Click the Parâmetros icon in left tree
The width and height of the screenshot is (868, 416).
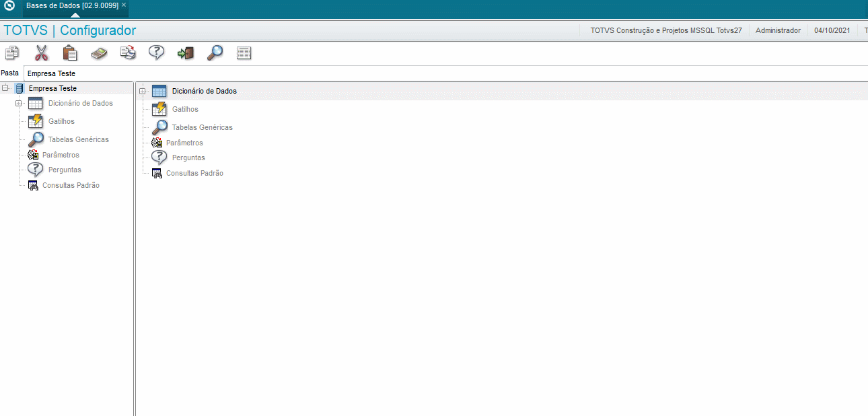point(33,155)
